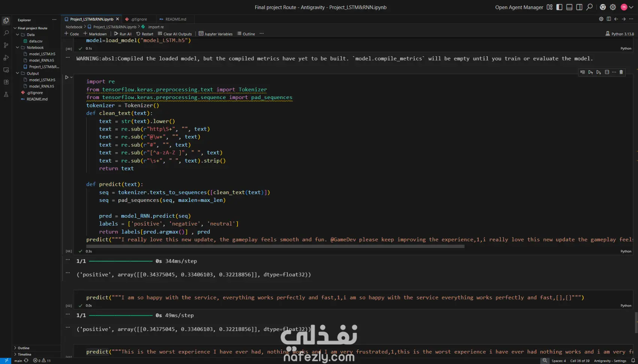Open the Explorer view in activity bar
Screen dimensions: 638x364
(6, 21)
